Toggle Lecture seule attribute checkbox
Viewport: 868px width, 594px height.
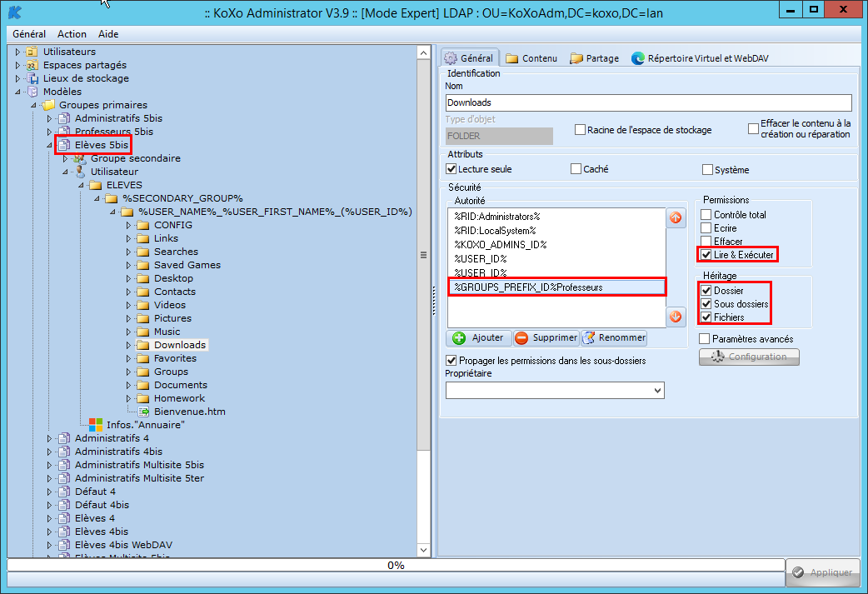(x=451, y=169)
